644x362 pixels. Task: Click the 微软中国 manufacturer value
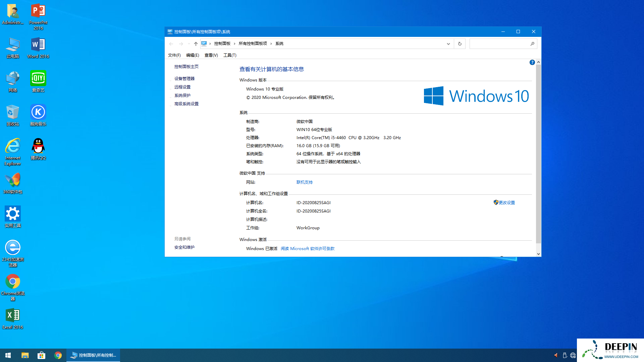pos(305,122)
